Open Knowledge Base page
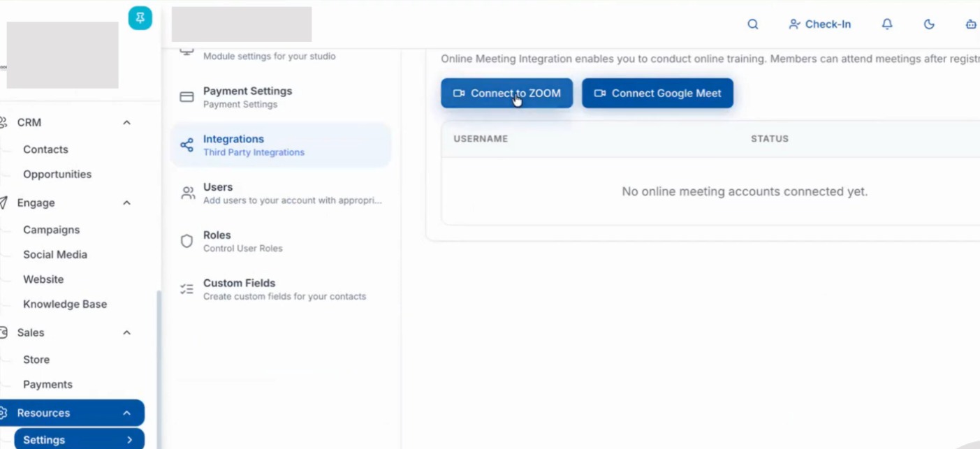This screenshot has width=980, height=449. tap(65, 304)
